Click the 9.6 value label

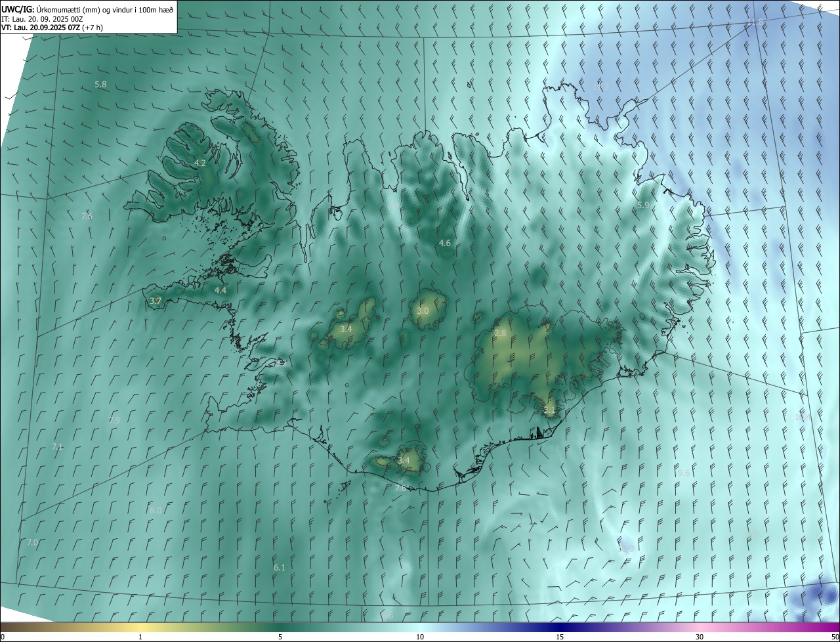click(x=684, y=473)
